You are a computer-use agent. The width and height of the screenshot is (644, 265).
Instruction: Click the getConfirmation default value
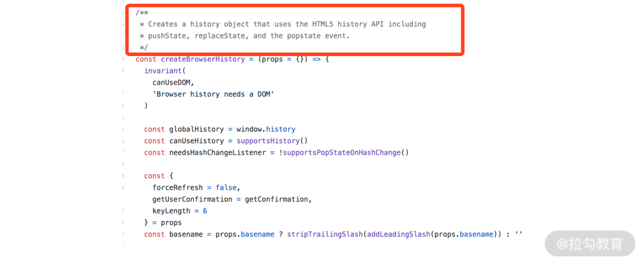(276, 199)
